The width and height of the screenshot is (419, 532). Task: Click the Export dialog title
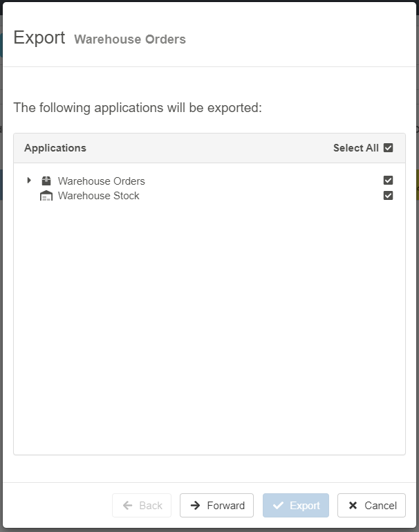point(39,38)
